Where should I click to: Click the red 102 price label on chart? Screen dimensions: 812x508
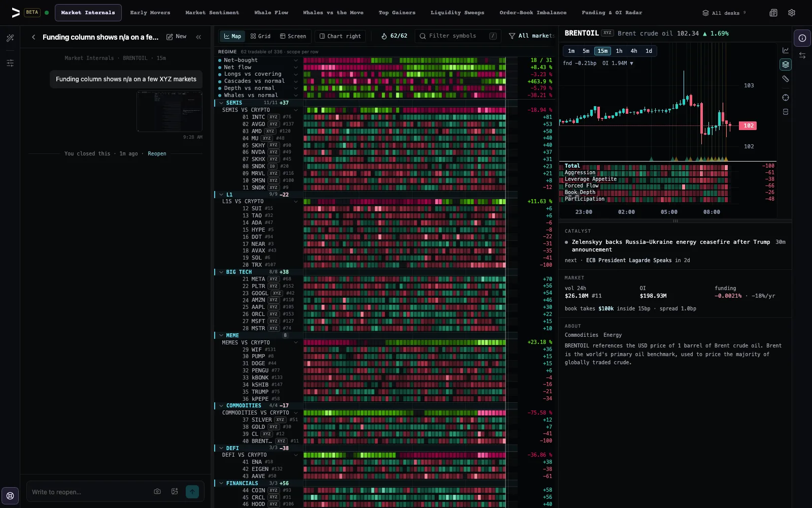click(x=749, y=125)
